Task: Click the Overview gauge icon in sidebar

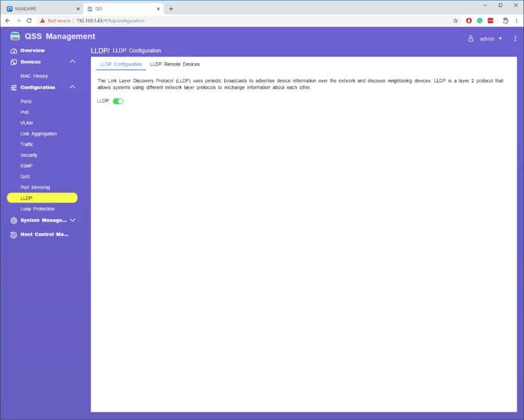Action: point(14,51)
